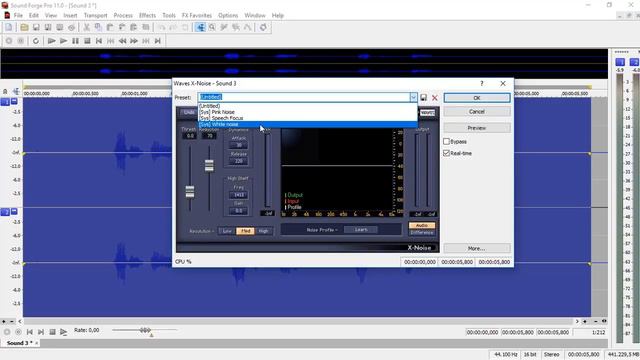Click the Release value field
The width and height of the screenshot is (640, 360).
[239, 161]
